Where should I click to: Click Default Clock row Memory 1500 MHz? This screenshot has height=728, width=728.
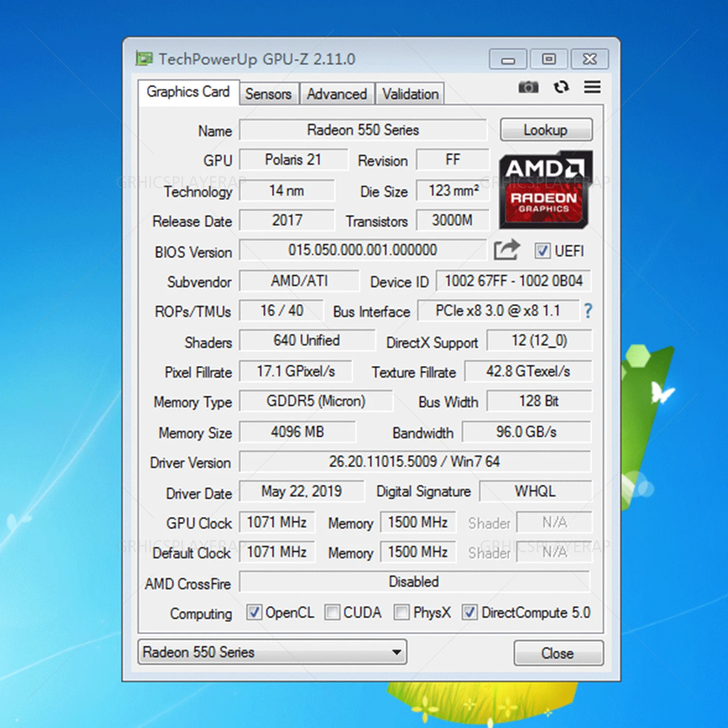point(418,552)
